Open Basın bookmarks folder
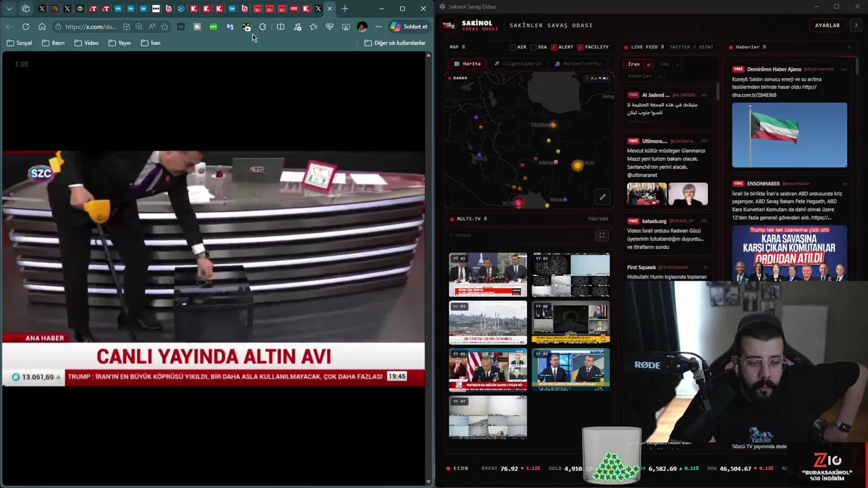 tap(53, 43)
